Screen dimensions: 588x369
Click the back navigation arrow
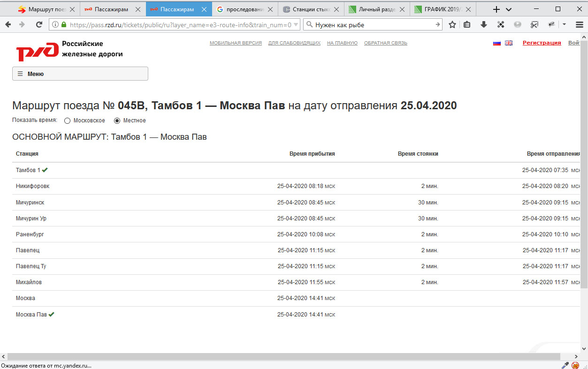(x=8, y=25)
